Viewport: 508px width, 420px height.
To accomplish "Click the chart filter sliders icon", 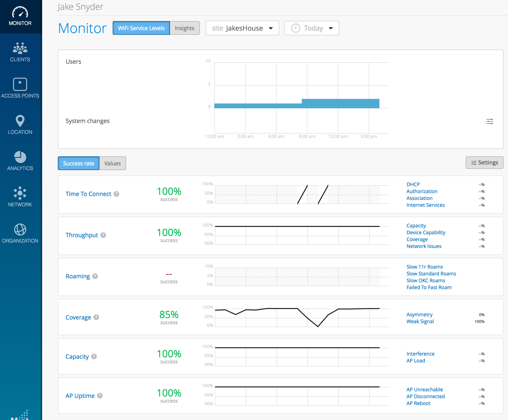I will [490, 121].
